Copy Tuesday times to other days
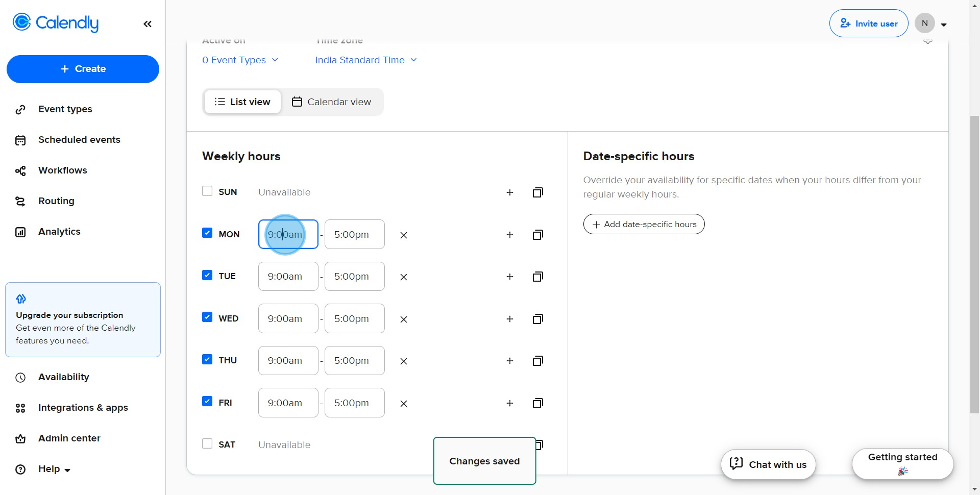This screenshot has height=495, width=980. 537,277
